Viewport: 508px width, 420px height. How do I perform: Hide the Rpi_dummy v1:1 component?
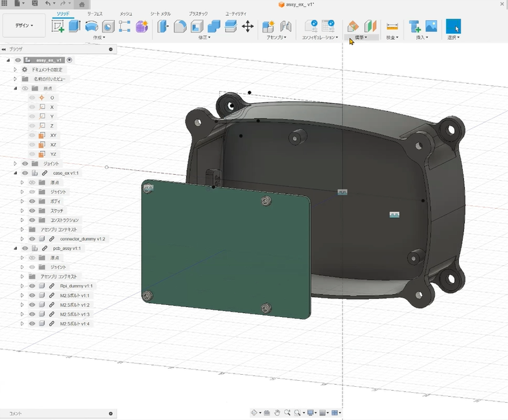tap(31, 286)
